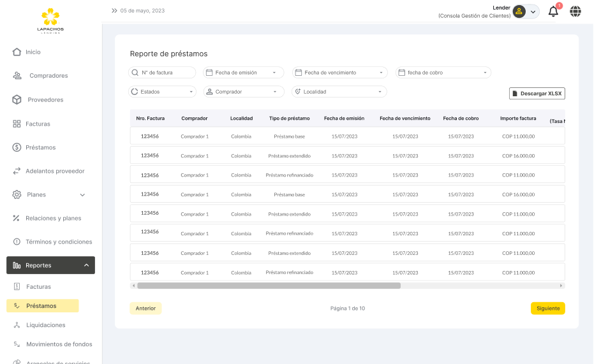Open the globe language selector
This screenshot has height=364, width=608.
point(575,11)
